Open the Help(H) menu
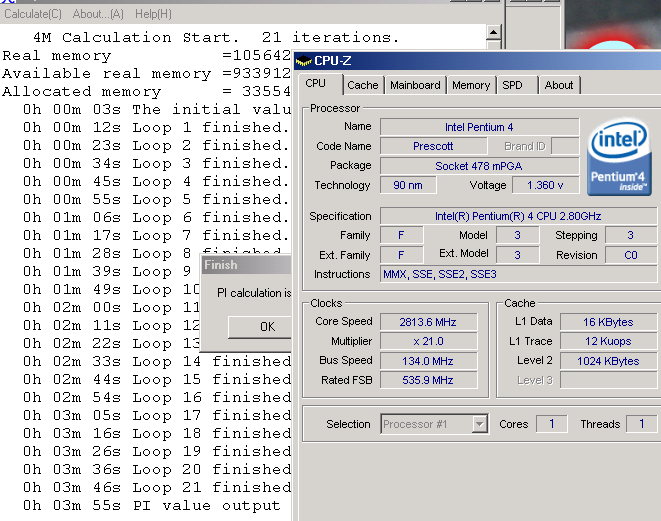 point(153,14)
